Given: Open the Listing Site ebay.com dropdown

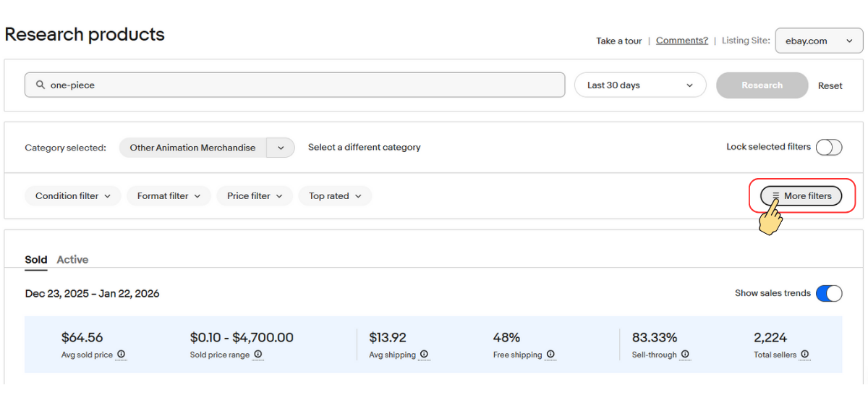Looking at the screenshot, I should [819, 41].
